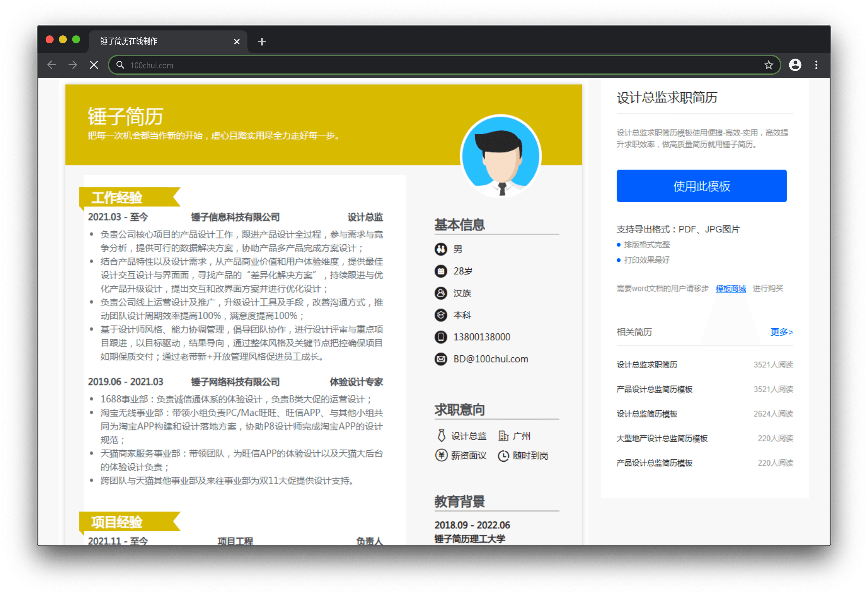Click the 求职意向 heading
Viewport: 868px width, 595px height.
tap(459, 410)
